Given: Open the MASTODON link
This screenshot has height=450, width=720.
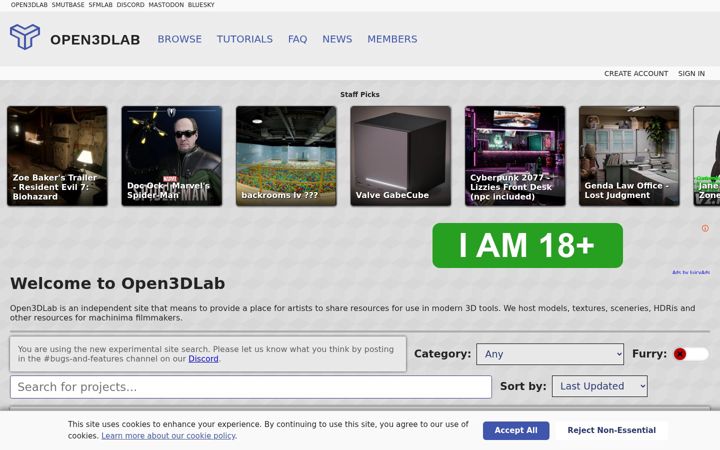Looking at the screenshot, I should 166,5.
